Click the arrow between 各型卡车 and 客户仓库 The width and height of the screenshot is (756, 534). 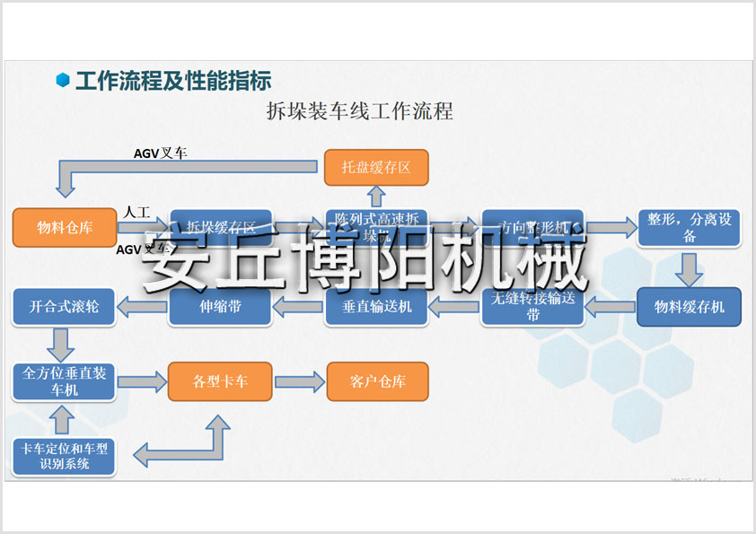click(299, 381)
